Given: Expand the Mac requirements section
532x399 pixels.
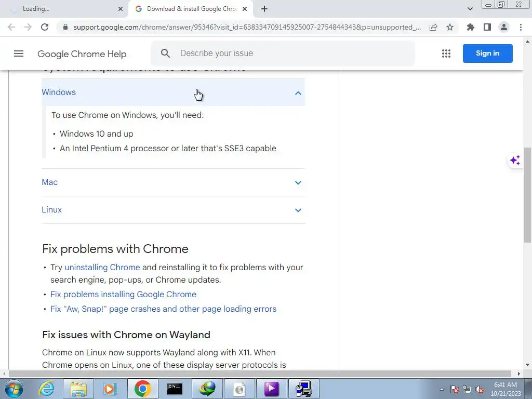Looking at the screenshot, I should pyautogui.click(x=173, y=182).
